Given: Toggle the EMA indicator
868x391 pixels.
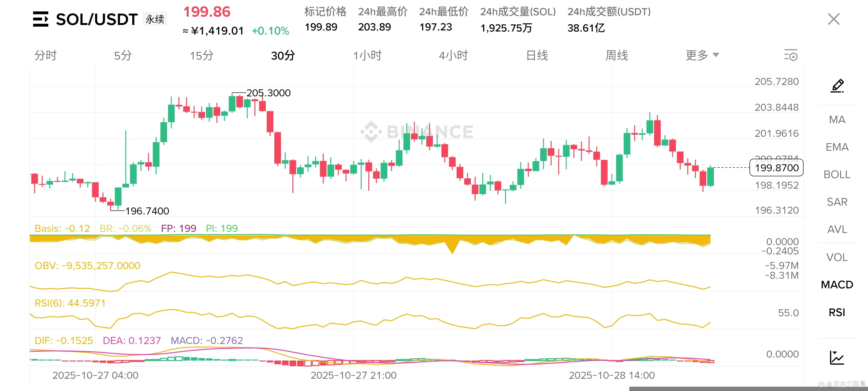Looking at the screenshot, I should click(837, 147).
